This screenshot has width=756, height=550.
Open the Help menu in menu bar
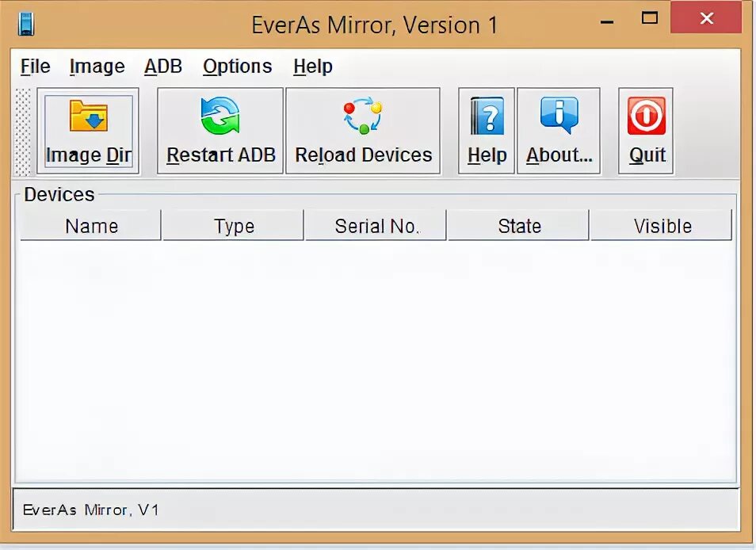(313, 67)
